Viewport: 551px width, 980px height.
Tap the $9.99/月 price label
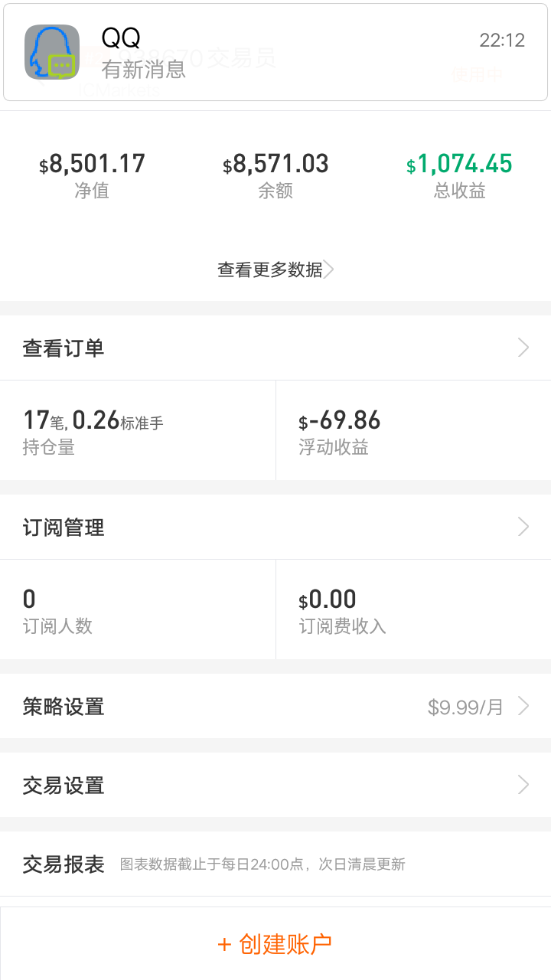(465, 707)
